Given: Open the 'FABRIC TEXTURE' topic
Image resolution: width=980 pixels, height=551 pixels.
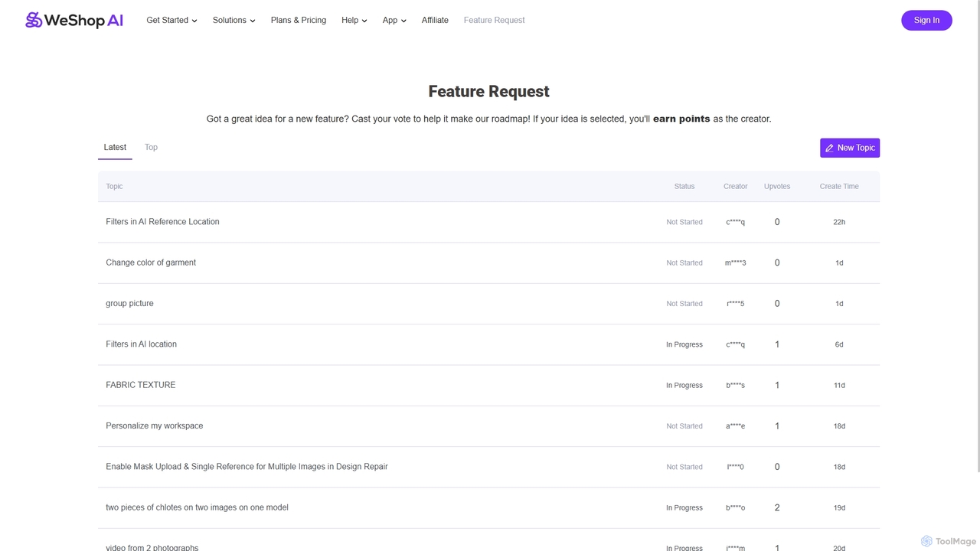Looking at the screenshot, I should 140,385.
